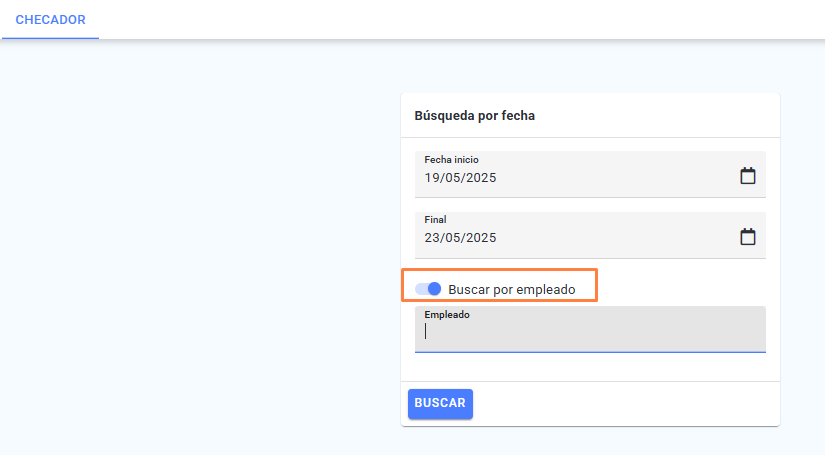This screenshot has width=825, height=455.
Task: Click the blank page area left of the card
Action: [x=200, y=247]
